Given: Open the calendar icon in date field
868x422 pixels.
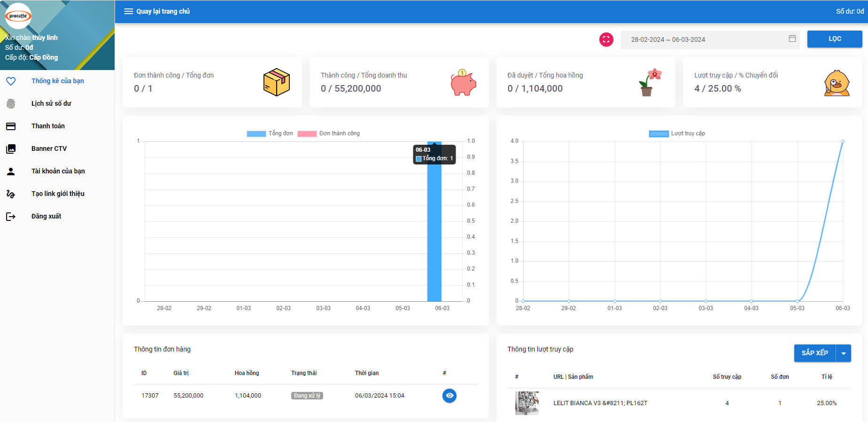Looking at the screenshot, I should point(792,39).
